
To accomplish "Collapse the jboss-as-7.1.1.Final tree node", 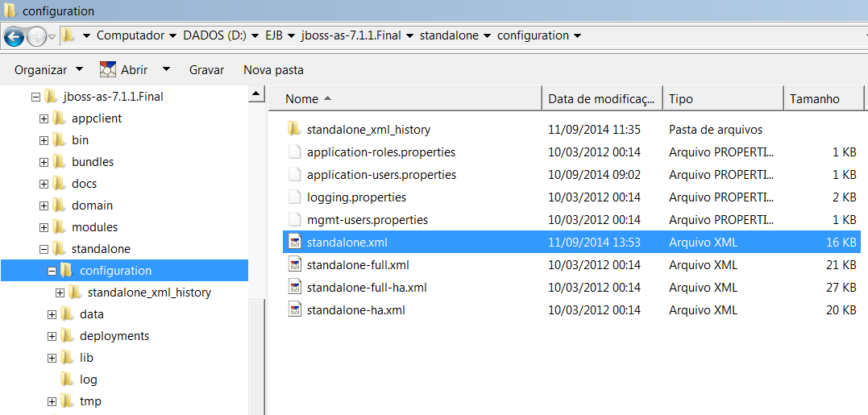I will [36, 97].
